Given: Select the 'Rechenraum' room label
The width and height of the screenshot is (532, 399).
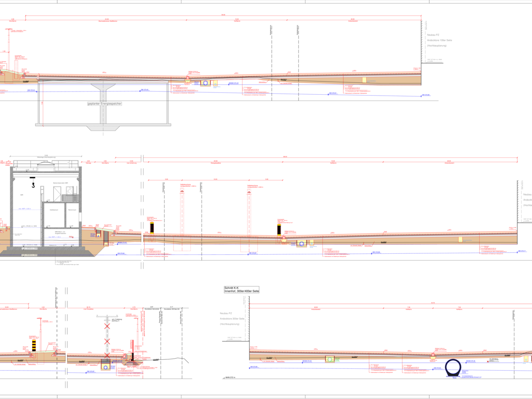Looking at the screenshot, I should pos(72,210).
